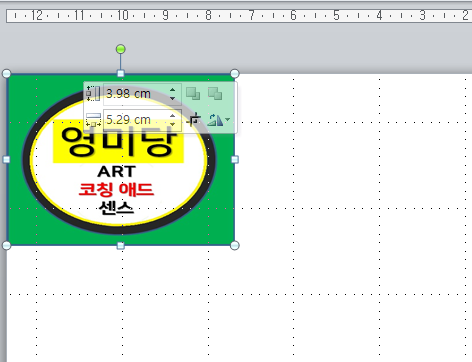Click the 3.98 cm height field
The height and width of the screenshot is (362, 472).
tap(142, 94)
